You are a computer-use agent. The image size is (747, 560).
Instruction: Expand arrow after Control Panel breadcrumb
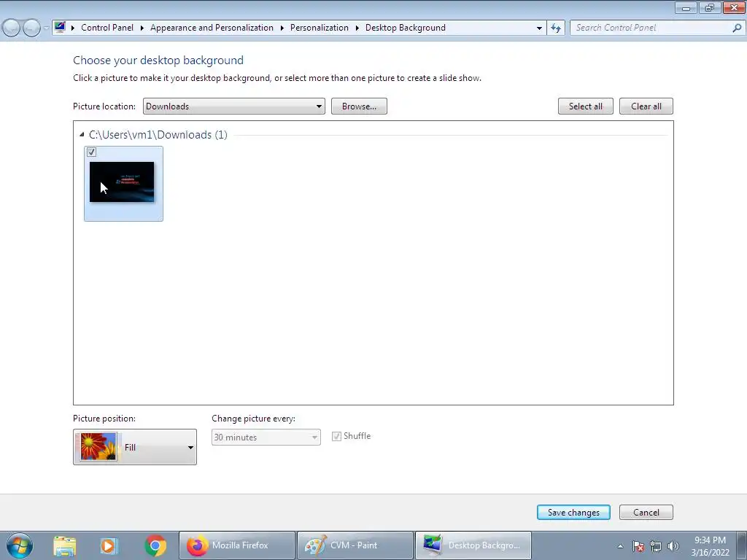click(142, 28)
